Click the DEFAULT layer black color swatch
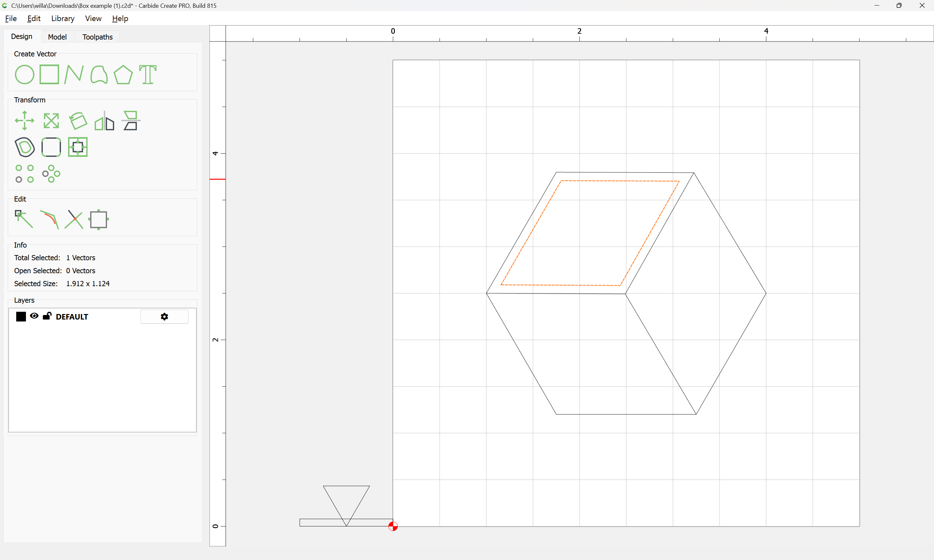The image size is (934, 560). (x=21, y=317)
